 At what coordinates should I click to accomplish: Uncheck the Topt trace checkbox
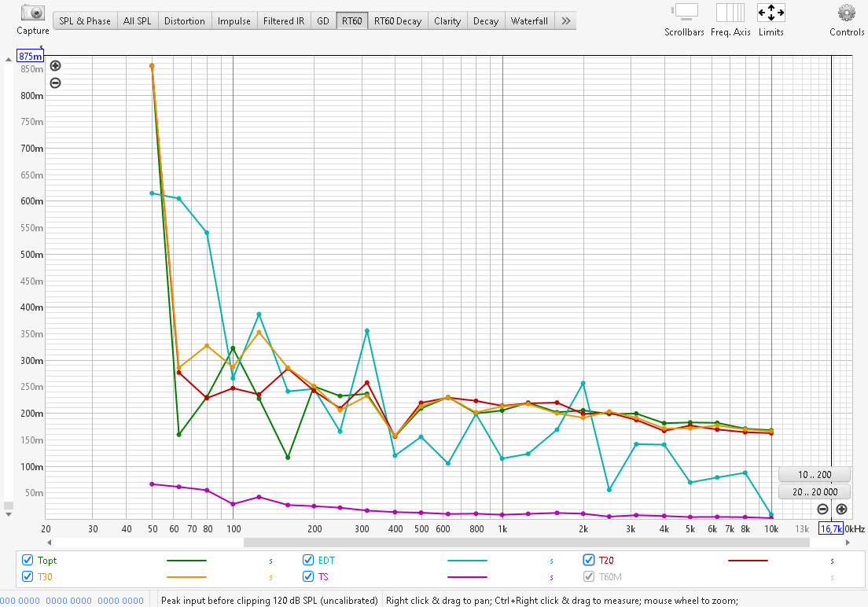(x=27, y=560)
